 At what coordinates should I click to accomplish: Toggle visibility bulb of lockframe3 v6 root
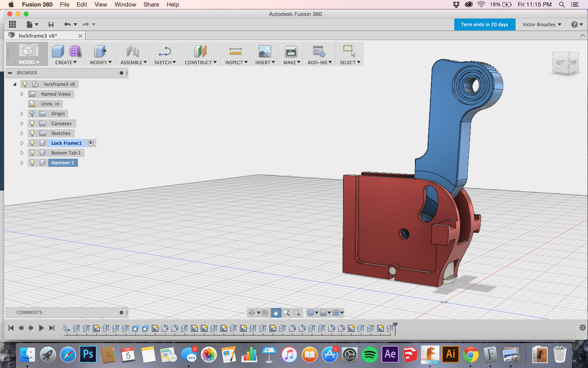coord(25,84)
